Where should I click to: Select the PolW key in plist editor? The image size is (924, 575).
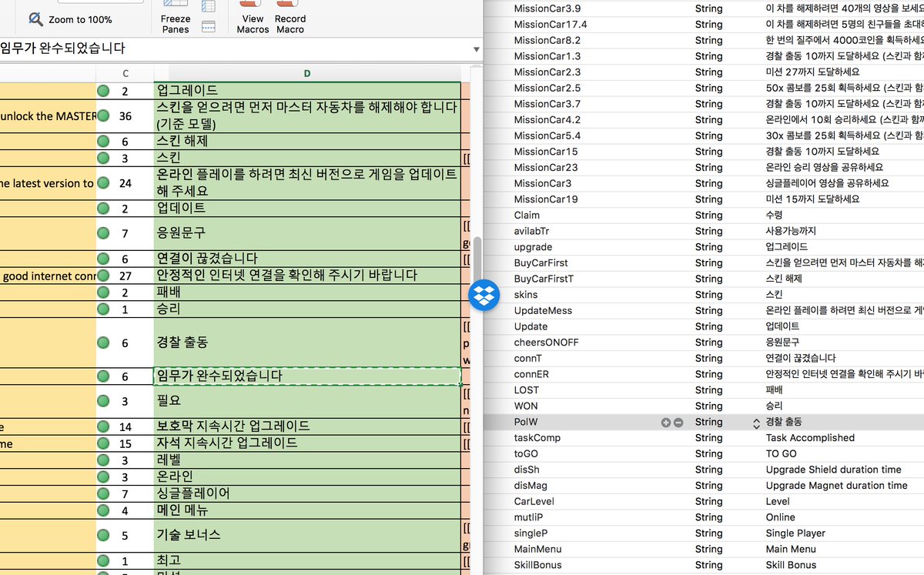tap(526, 422)
